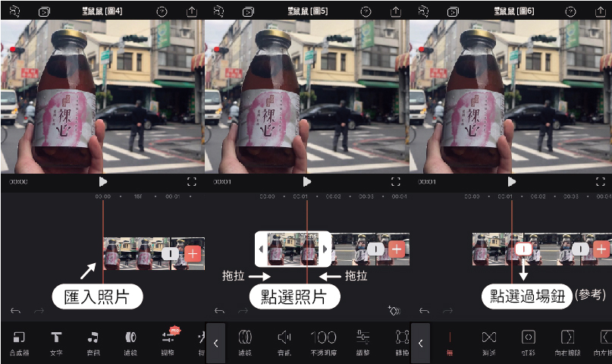Tap the home logo icon in the 圖4 panel
612x364 pixels.
14,11
